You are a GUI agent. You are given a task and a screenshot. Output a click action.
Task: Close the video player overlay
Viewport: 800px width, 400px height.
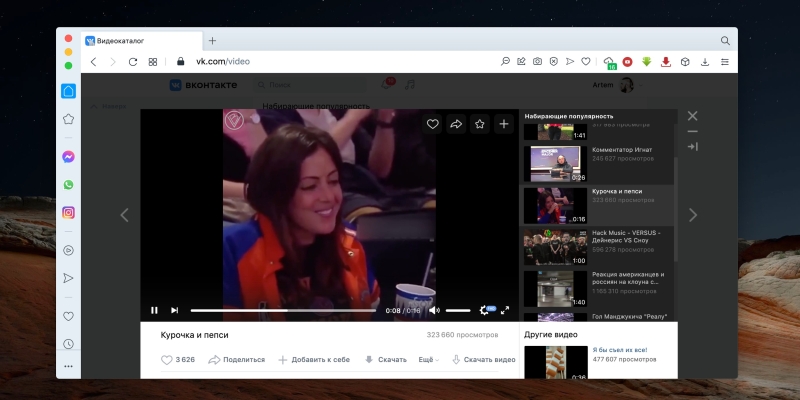(692, 116)
